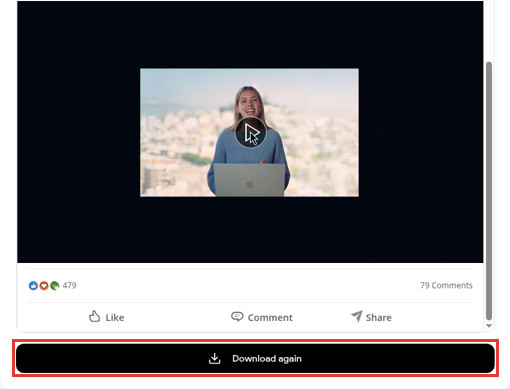The width and height of the screenshot is (510, 389).
Task: Click the blue thumbs-up reaction icon
Action: pyautogui.click(x=33, y=286)
